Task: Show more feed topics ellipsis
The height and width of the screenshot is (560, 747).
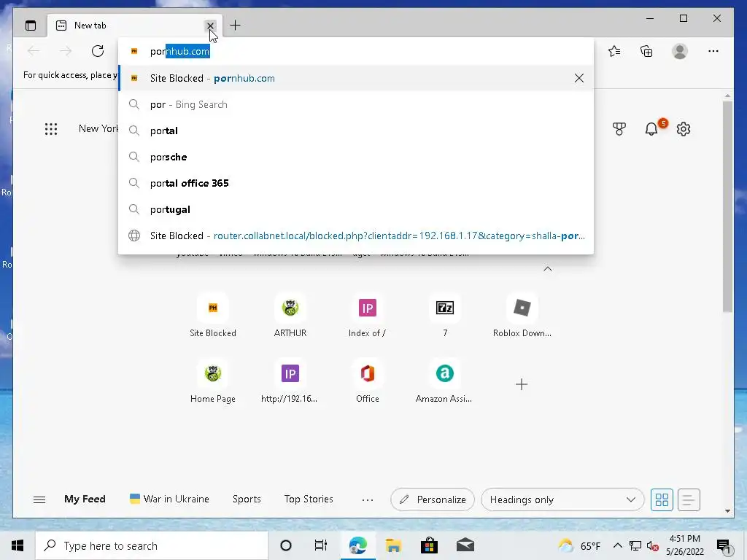Action: click(x=368, y=500)
